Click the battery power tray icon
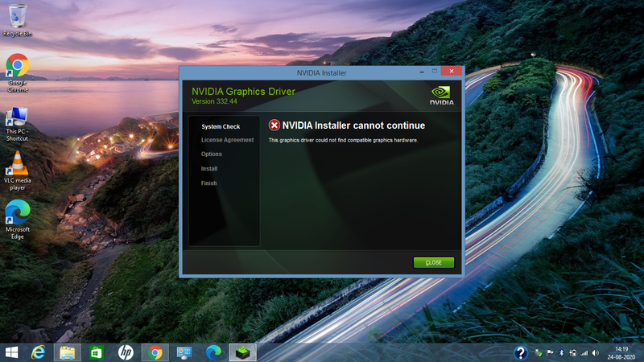 click(x=572, y=353)
